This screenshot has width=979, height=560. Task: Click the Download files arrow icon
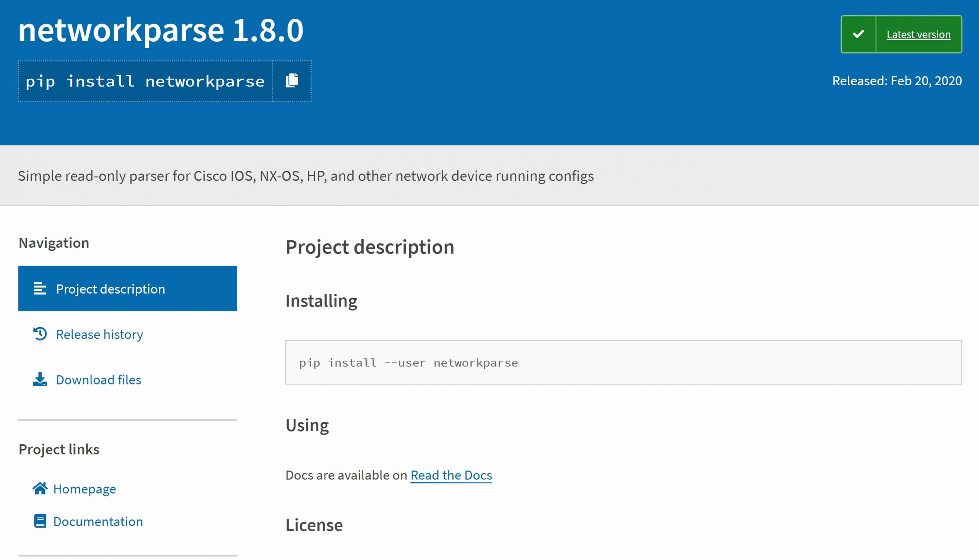40,379
